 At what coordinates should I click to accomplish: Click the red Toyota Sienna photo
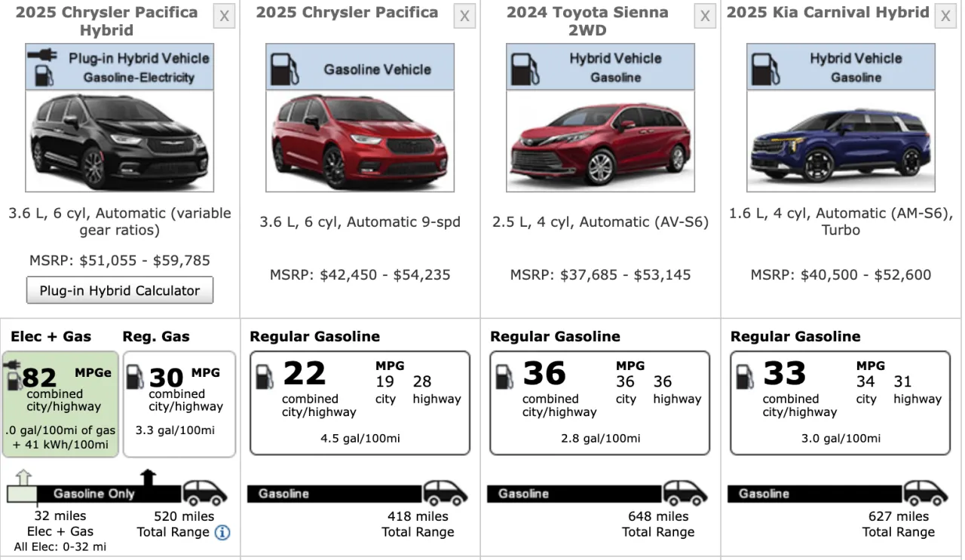(x=600, y=141)
